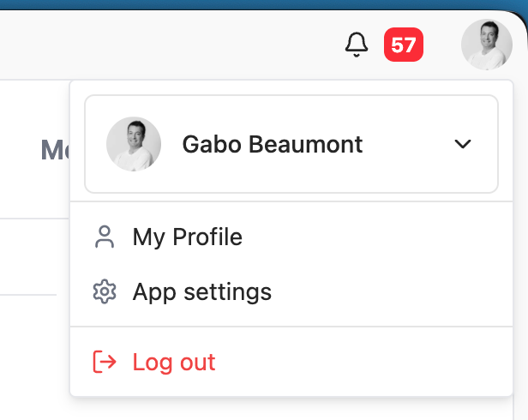
Task: Open App settings
Action: 291,291
